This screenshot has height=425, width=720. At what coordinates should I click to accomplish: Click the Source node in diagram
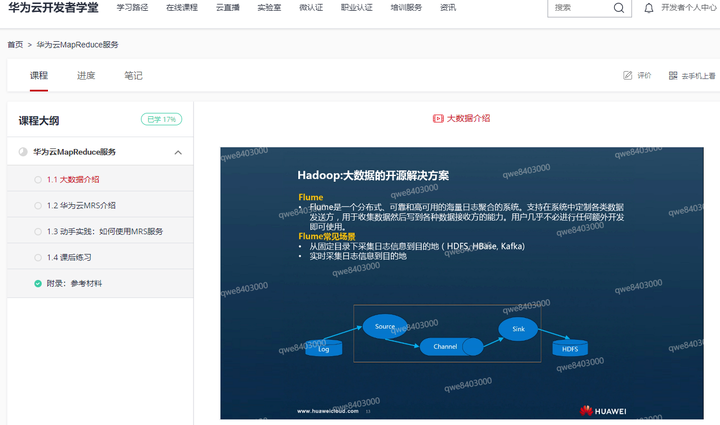[x=385, y=326]
